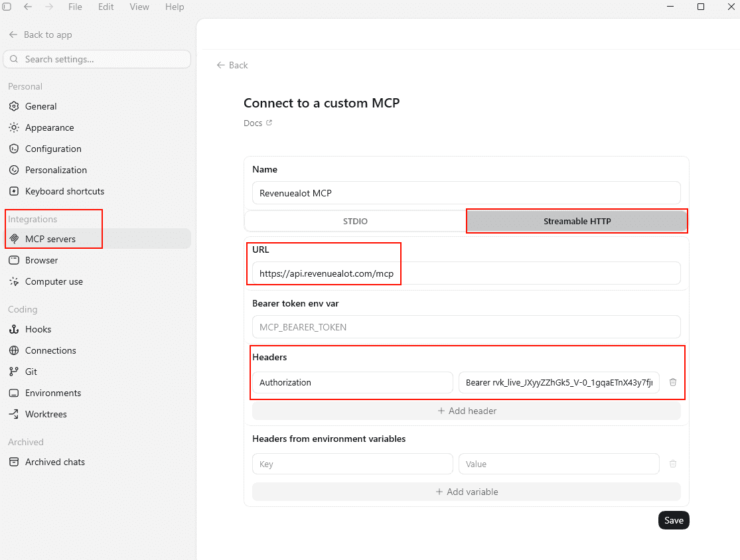The width and height of the screenshot is (740, 560).
Task: Open Appearance settings
Action: pos(97,127)
